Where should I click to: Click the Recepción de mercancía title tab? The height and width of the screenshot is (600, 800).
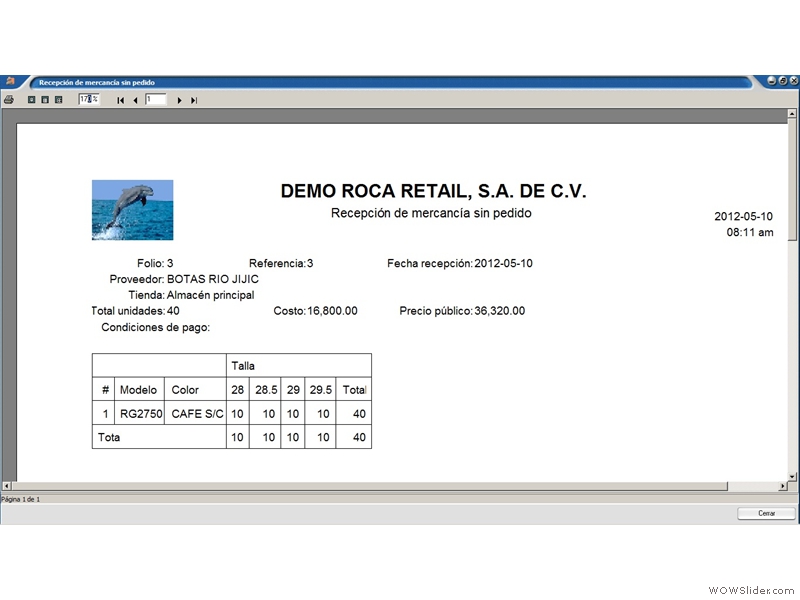point(97,82)
